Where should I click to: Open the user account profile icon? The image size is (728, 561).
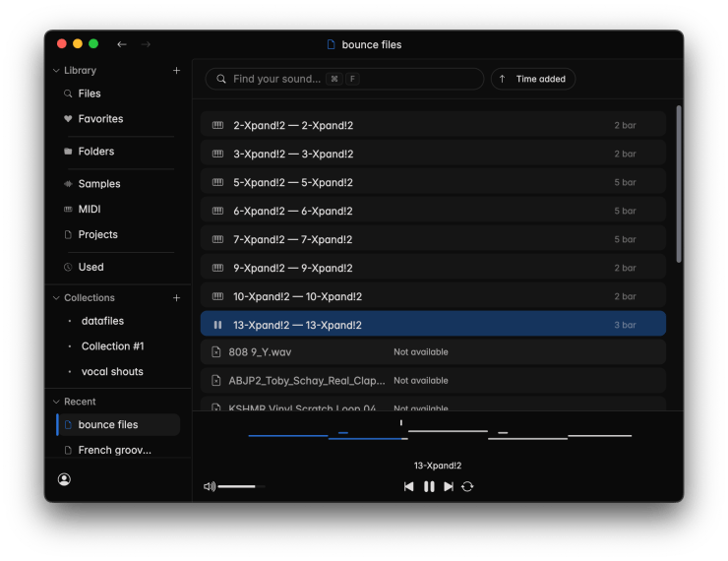[x=64, y=479]
